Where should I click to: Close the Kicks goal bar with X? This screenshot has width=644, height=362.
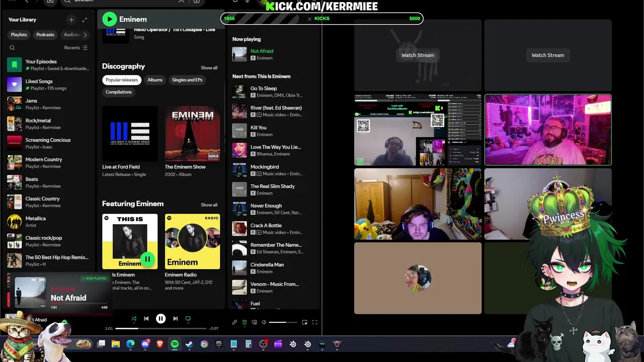tap(309, 19)
